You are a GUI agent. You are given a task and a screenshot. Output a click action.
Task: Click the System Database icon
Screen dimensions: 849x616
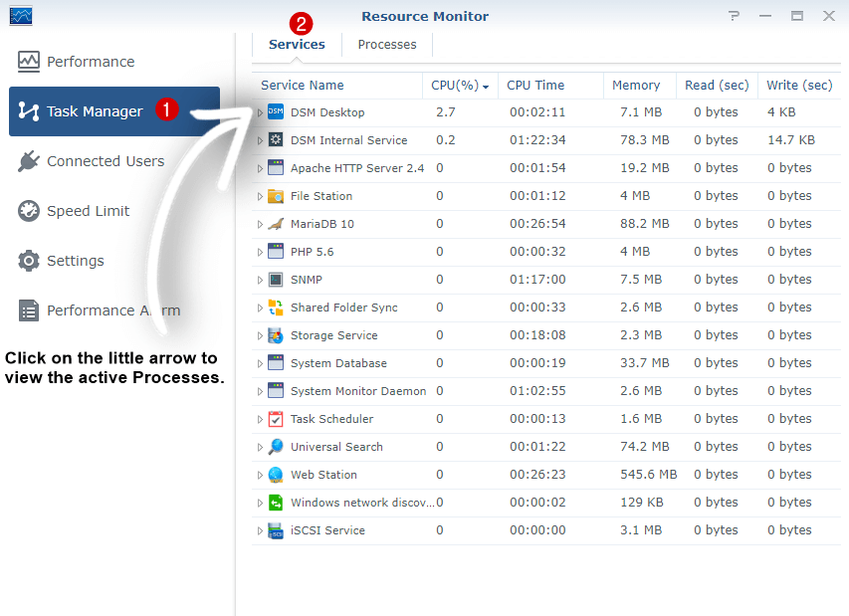(276, 363)
